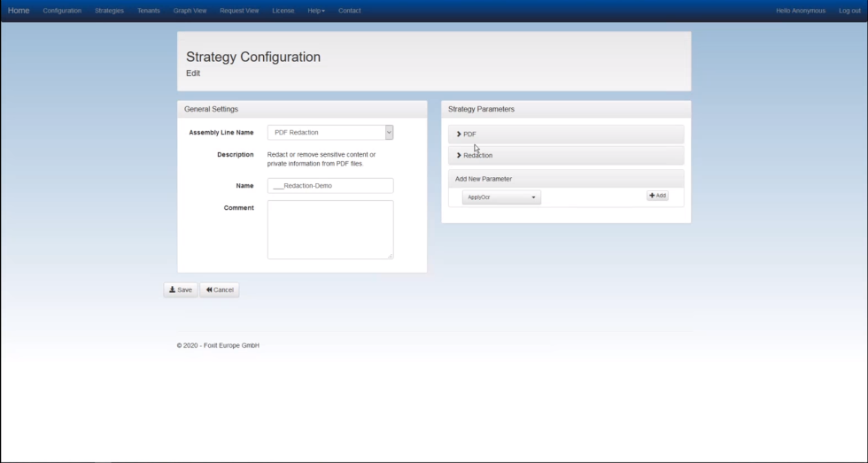Open the License page
The image size is (868, 463).
[x=283, y=11]
